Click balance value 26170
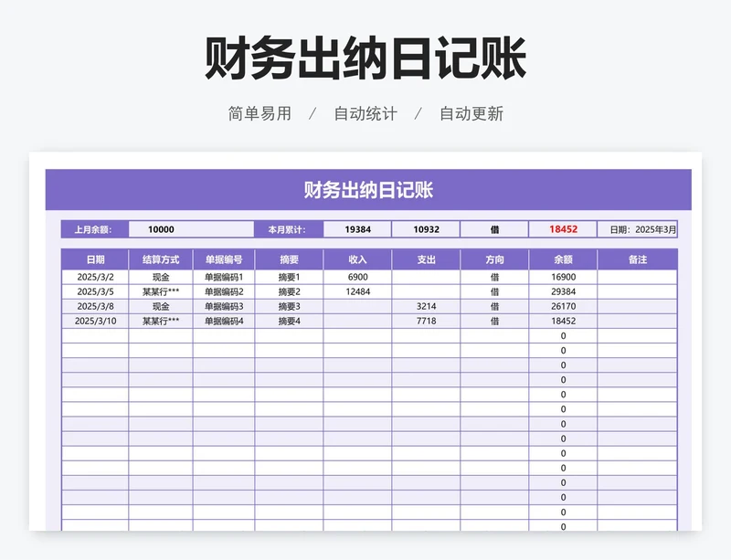731x560 pixels. pos(563,306)
